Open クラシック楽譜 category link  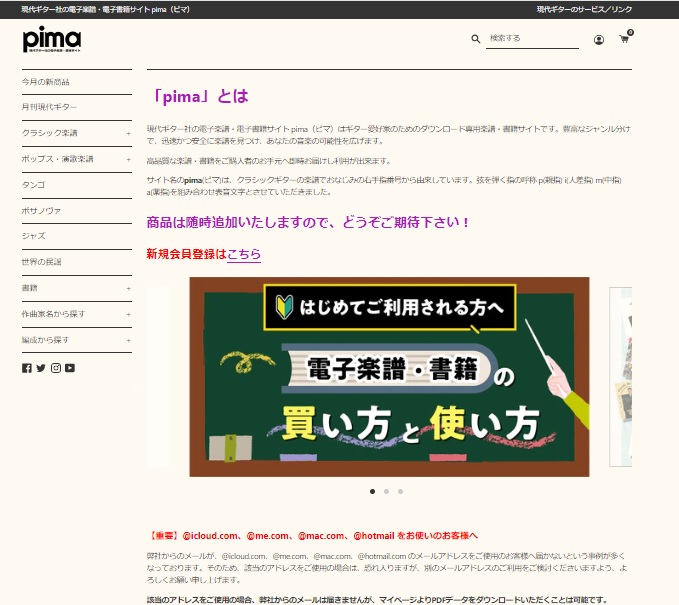[x=49, y=133]
